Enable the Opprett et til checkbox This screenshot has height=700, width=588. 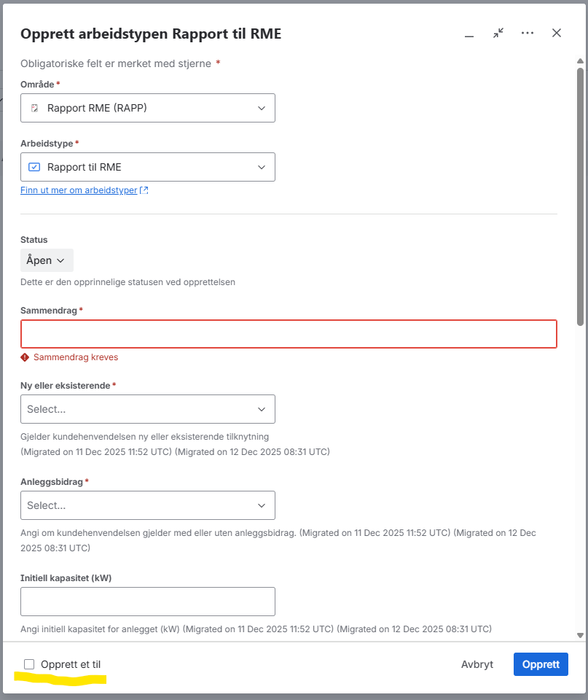(29, 664)
